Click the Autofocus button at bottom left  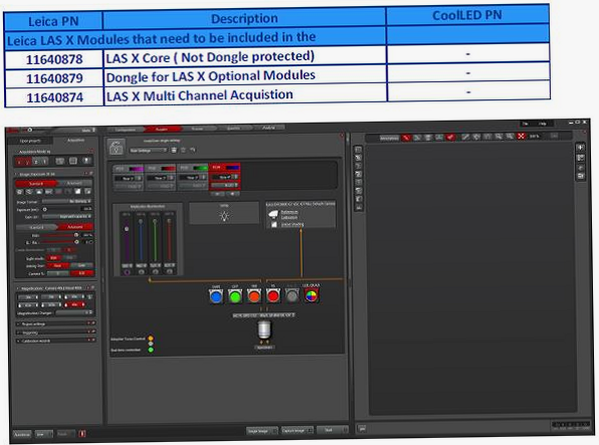[x=22, y=434]
